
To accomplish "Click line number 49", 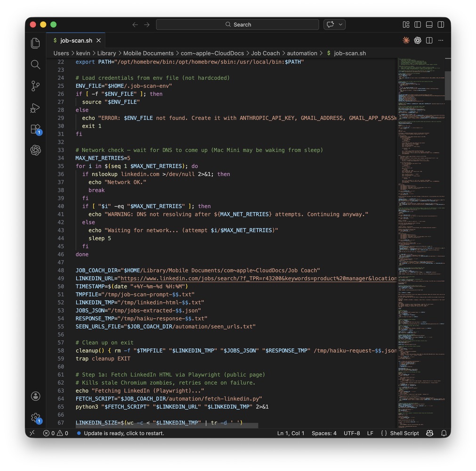I will (x=61, y=278).
